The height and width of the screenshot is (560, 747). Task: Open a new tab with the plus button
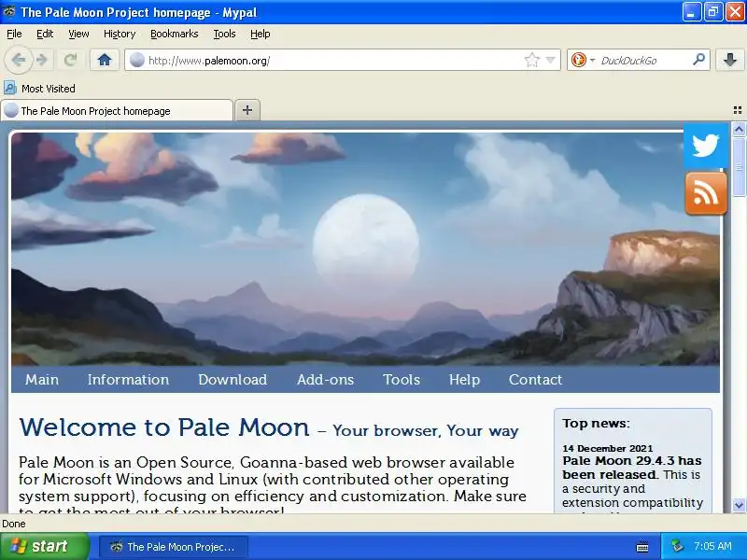[247, 110]
